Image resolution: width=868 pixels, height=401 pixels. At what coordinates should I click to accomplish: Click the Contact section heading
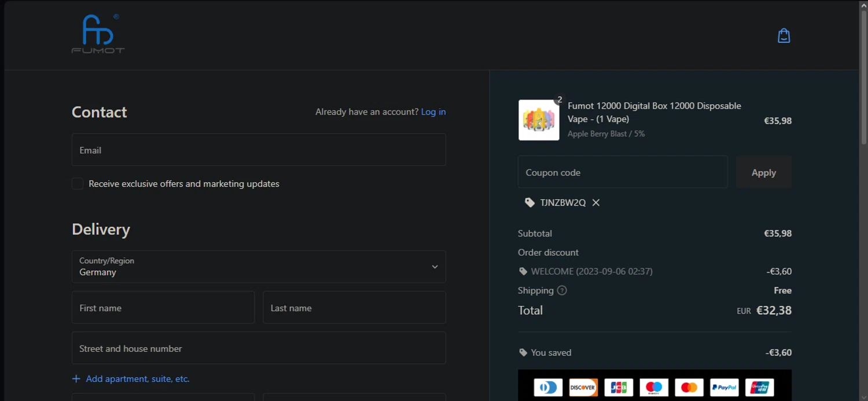click(x=99, y=112)
